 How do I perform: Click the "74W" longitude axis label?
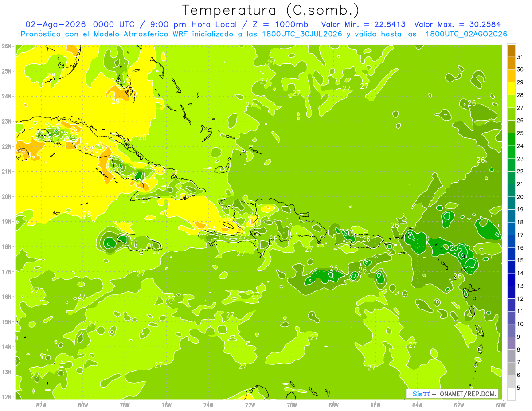pos(208,405)
